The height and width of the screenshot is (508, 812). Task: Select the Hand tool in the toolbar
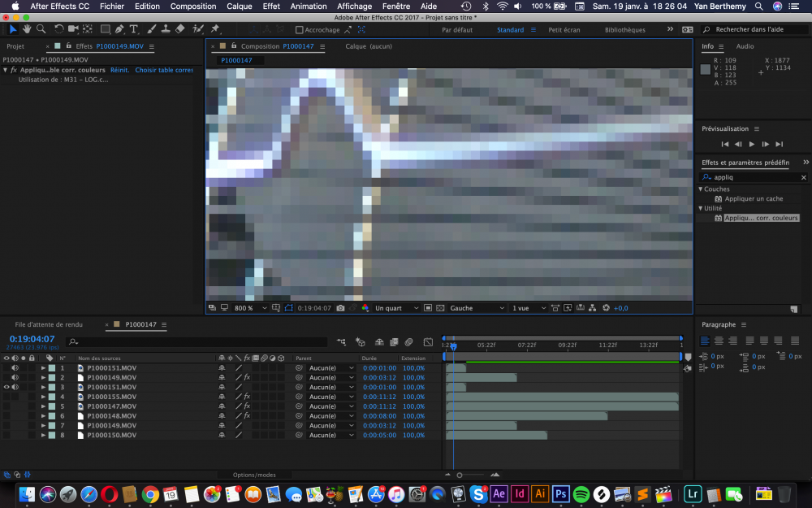pyautogui.click(x=27, y=29)
